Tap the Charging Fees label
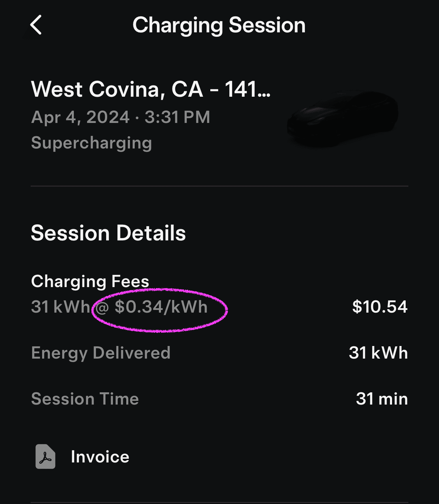Image resolution: width=439 pixels, height=504 pixels. [x=90, y=281]
